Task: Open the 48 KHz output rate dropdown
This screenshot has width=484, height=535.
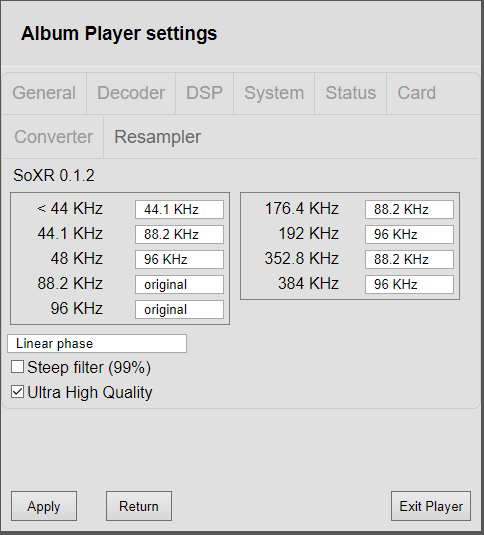Action: [x=179, y=259]
